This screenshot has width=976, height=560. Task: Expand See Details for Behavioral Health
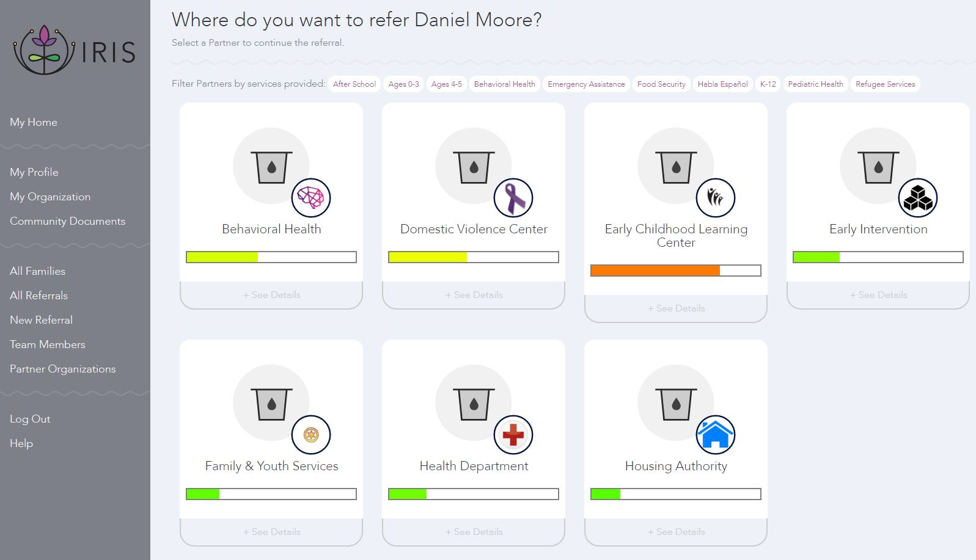pyautogui.click(x=271, y=295)
